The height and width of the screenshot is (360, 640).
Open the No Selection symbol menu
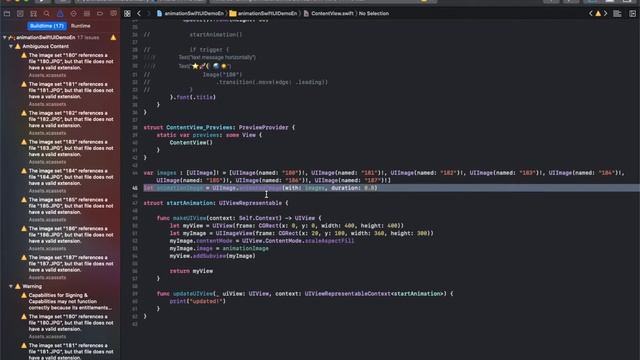[x=373, y=13]
